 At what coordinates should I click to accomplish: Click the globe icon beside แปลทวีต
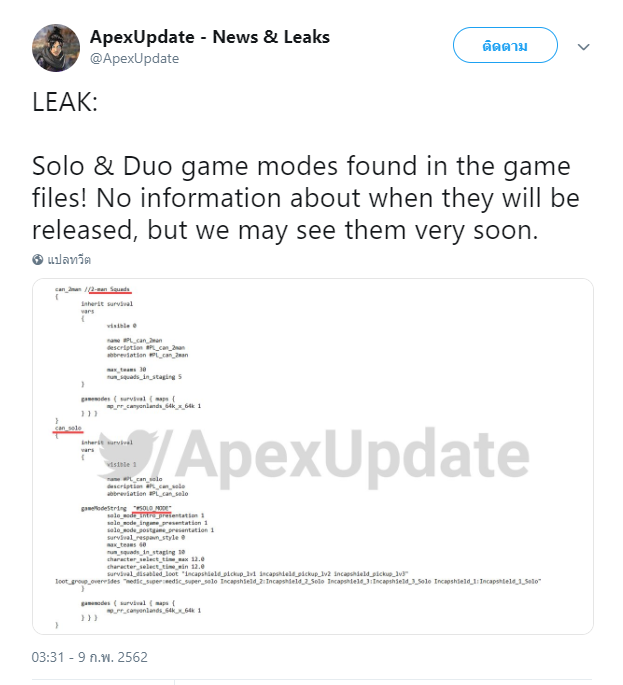[x=38, y=259]
